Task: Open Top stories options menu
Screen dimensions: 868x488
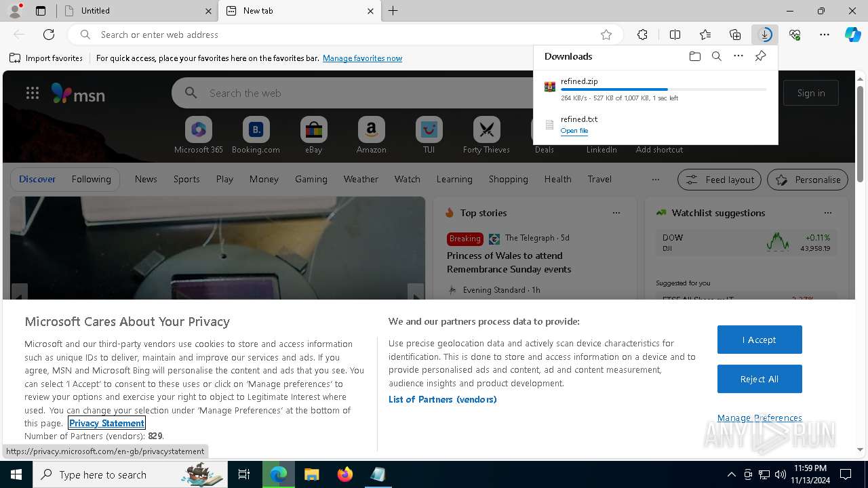Action: point(616,213)
